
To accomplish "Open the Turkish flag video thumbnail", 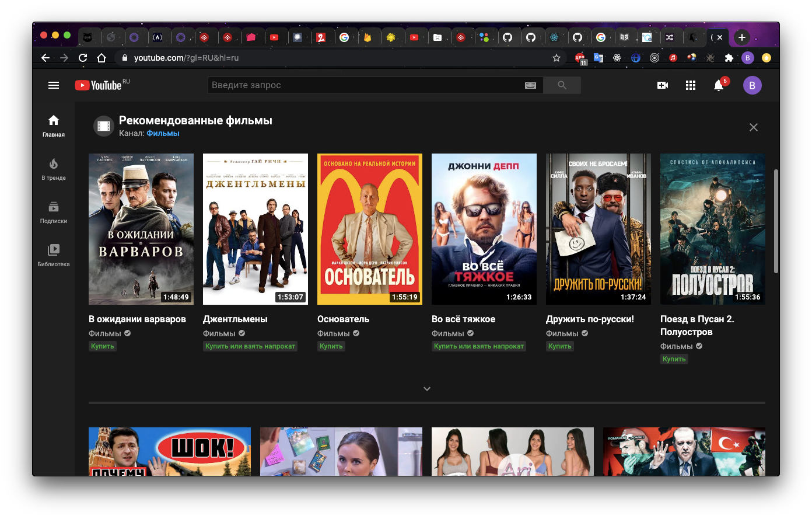I will [x=684, y=451].
